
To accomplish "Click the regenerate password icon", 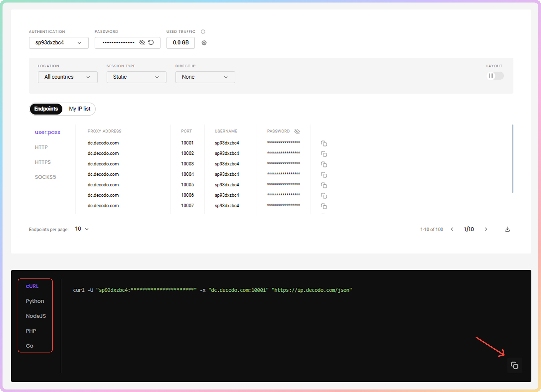I will [151, 42].
